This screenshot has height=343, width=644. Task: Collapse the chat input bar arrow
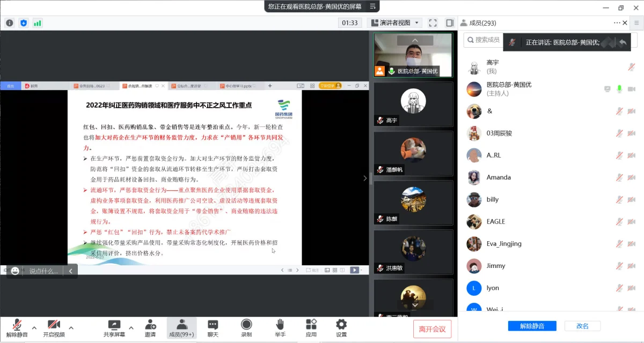[71, 271]
